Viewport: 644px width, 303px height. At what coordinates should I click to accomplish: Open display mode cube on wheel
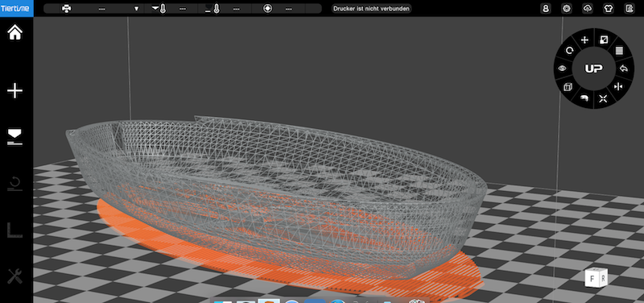point(568,87)
